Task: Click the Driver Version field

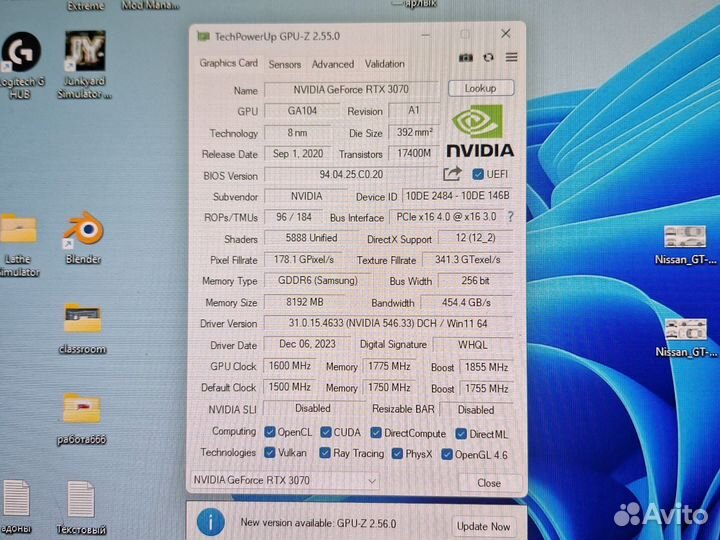Action: 388,323
